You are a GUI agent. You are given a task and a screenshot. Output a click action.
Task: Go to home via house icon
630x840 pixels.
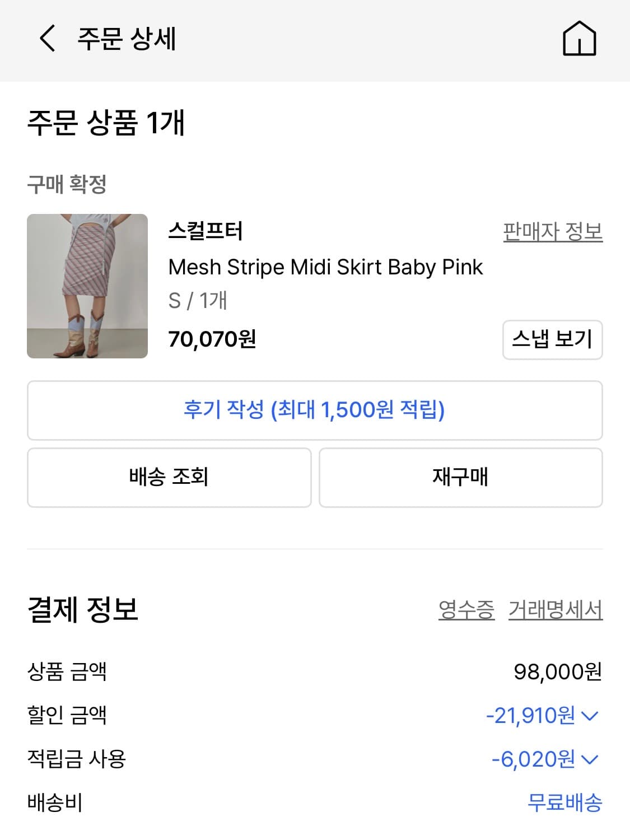(579, 39)
